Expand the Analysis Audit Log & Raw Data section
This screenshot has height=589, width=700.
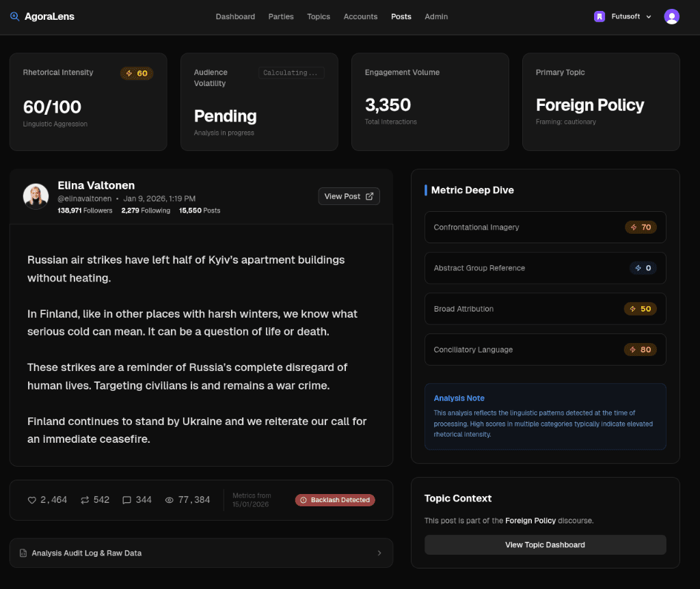(x=201, y=553)
